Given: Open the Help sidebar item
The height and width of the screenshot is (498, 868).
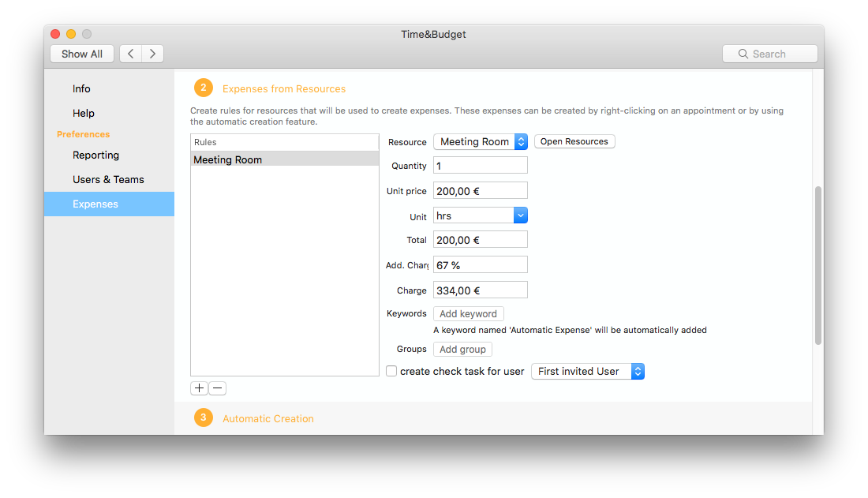Looking at the screenshot, I should (84, 113).
